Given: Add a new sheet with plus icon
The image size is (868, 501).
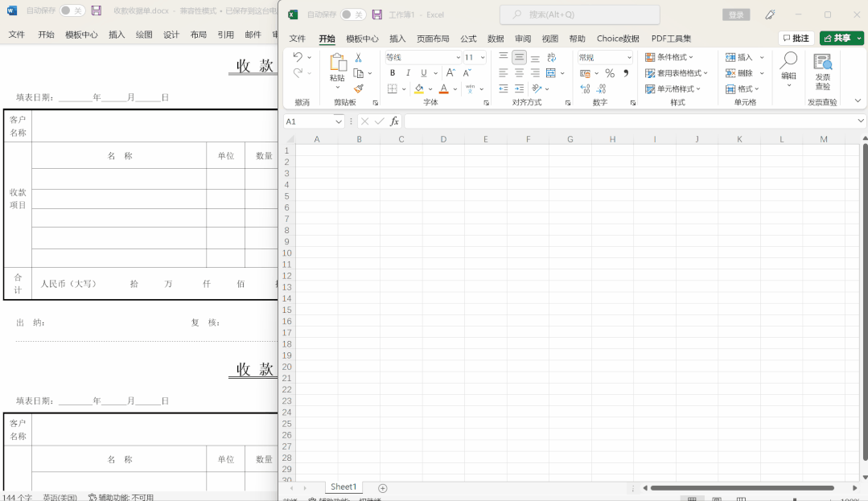Looking at the screenshot, I should tap(383, 488).
